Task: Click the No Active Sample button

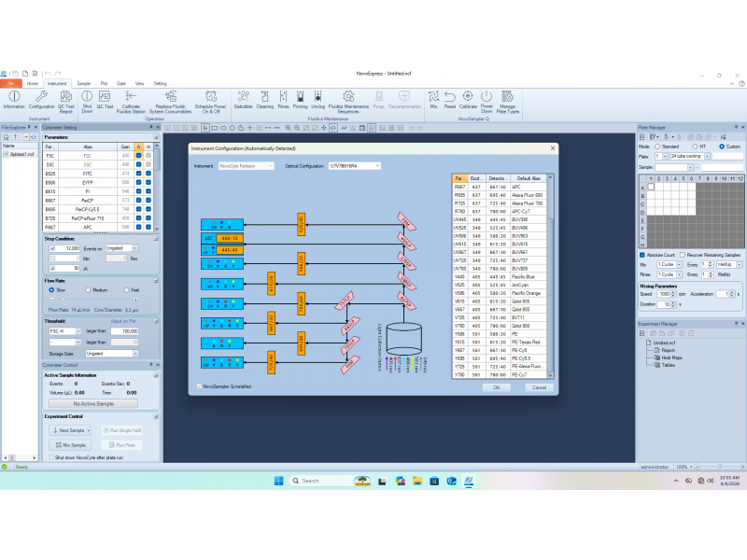Action: click(93, 403)
